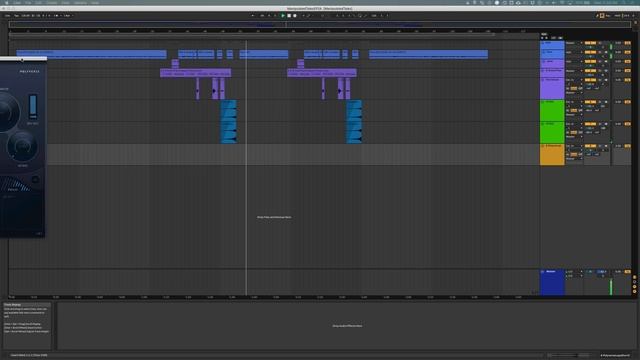
Task: Select the orange track header
Action: pyautogui.click(x=552, y=154)
